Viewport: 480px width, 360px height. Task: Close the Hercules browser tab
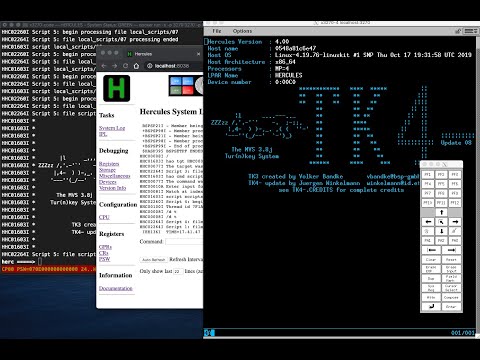[199, 54]
